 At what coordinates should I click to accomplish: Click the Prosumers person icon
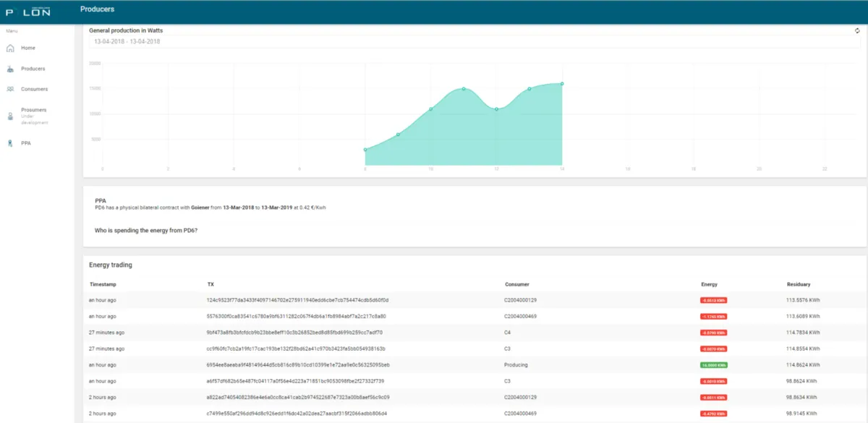[x=10, y=116]
